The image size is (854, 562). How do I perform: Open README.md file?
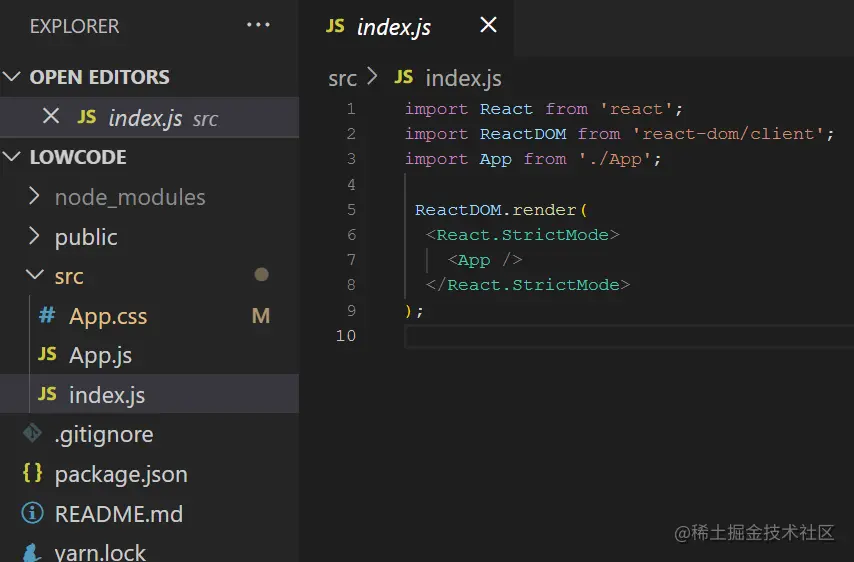coord(149,514)
